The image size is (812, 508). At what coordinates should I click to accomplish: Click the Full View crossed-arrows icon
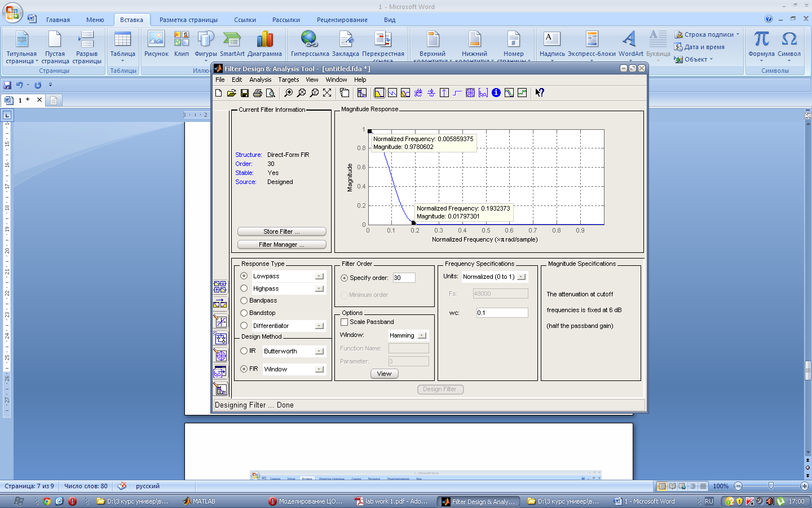[x=327, y=93]
